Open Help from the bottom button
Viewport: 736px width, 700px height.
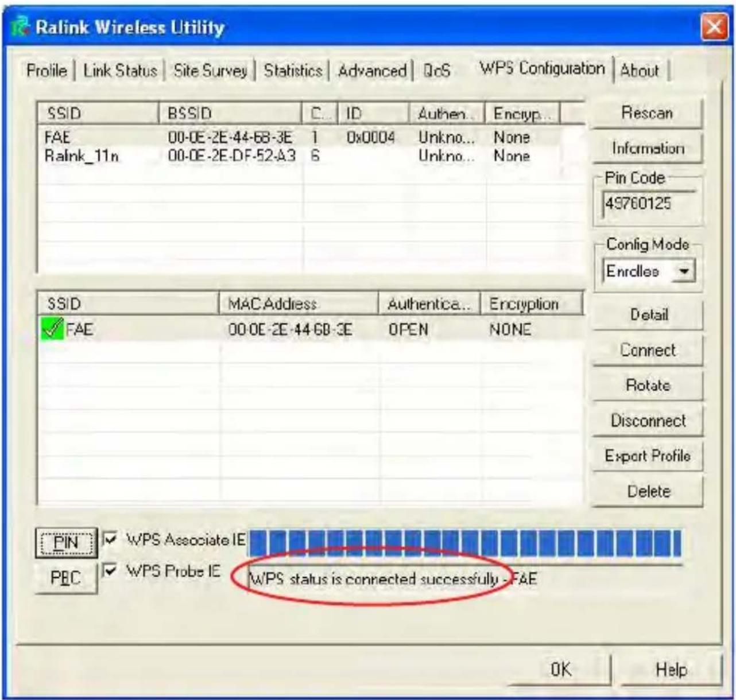(x=671, y=669)
